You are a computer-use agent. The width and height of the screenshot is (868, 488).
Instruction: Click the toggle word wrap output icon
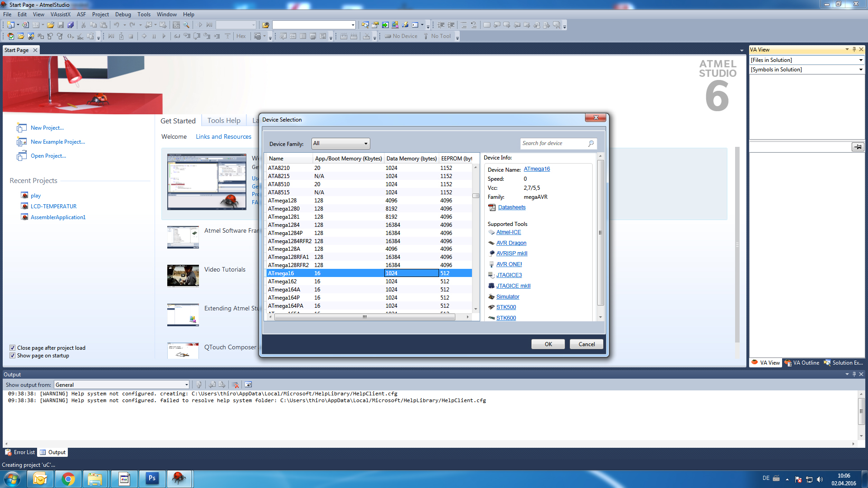(x=248, y=385)
